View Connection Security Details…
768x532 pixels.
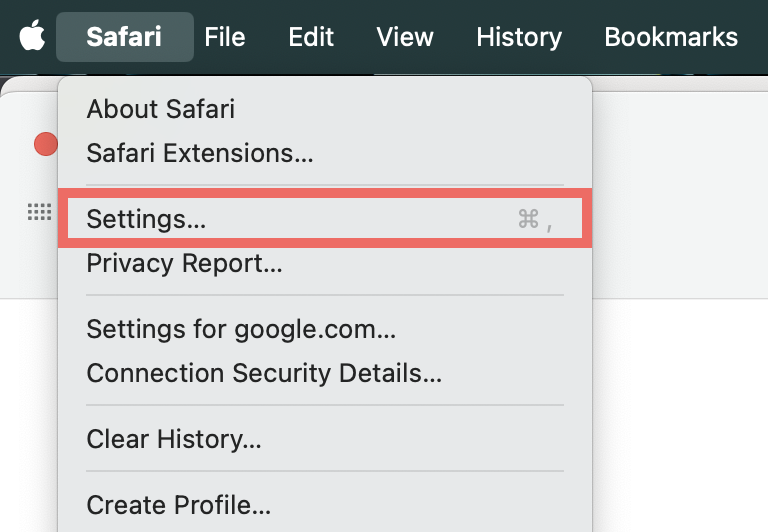click(264, 373)
